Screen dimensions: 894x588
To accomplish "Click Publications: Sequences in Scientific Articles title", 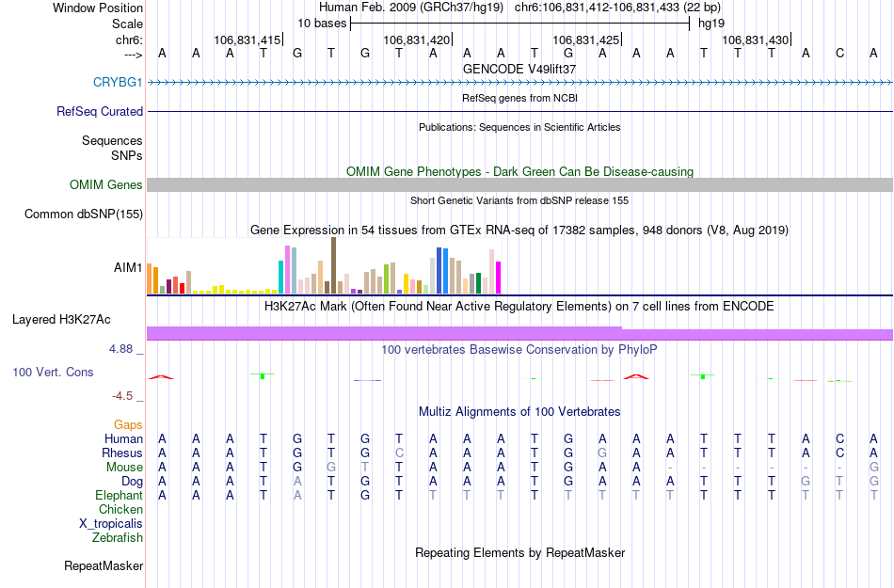I will (x=519, y=127).
